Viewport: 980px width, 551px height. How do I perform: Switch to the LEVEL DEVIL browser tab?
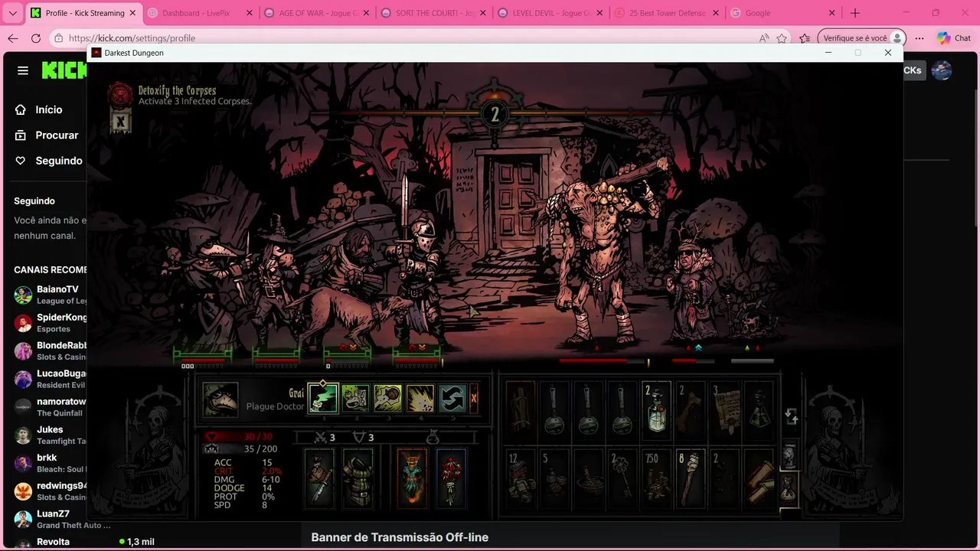tap(550, 13)
